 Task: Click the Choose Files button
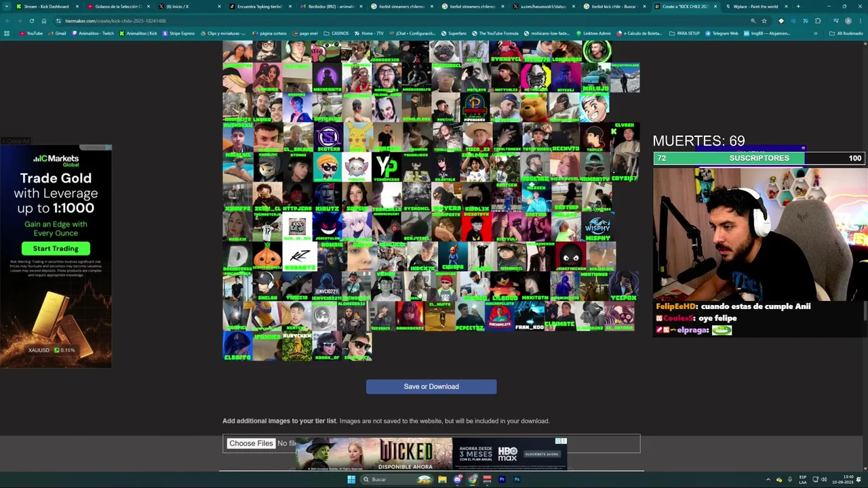[251, 443]
